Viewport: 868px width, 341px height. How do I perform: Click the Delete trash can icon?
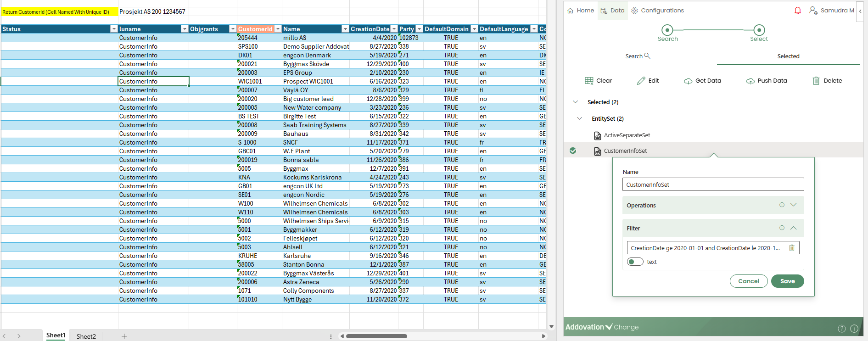[x=816, y=81]
